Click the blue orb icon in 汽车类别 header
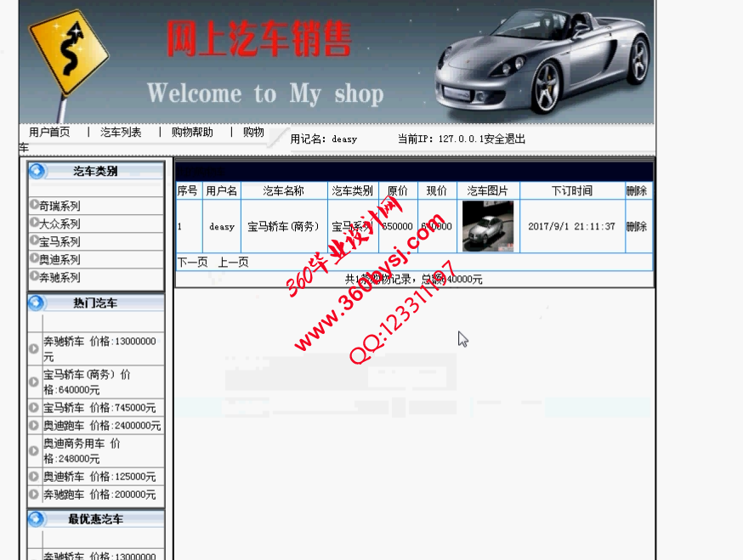743x560 pixels. click(37, 171)
